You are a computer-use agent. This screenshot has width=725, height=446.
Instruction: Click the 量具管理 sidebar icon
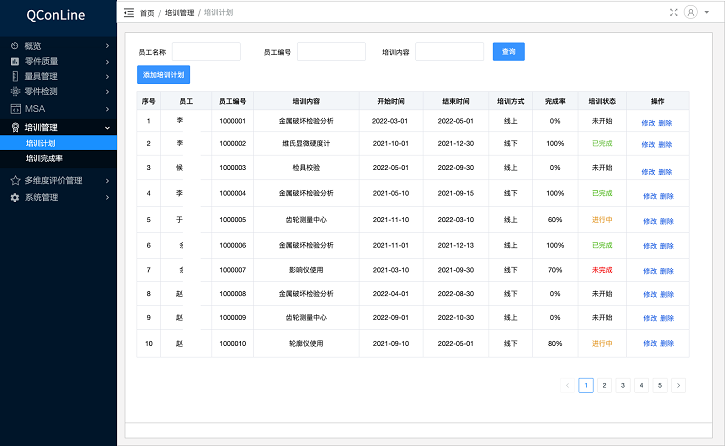[14, 76]
